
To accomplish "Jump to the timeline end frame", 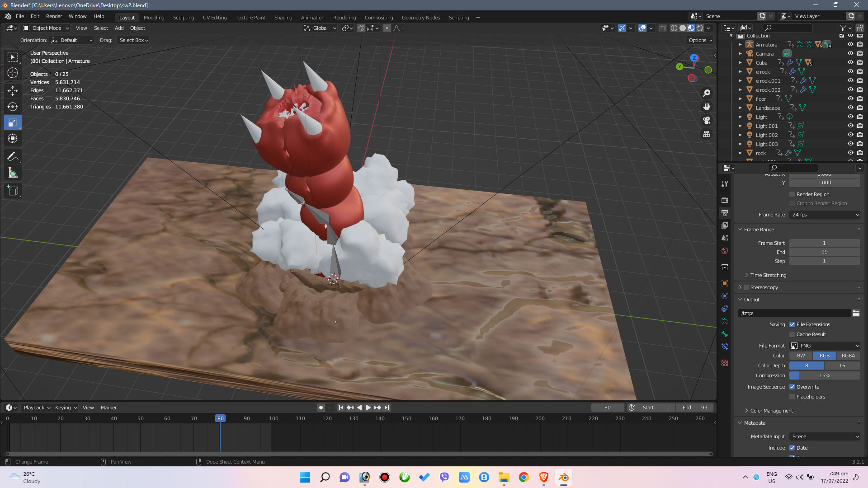I will (387, 408).
